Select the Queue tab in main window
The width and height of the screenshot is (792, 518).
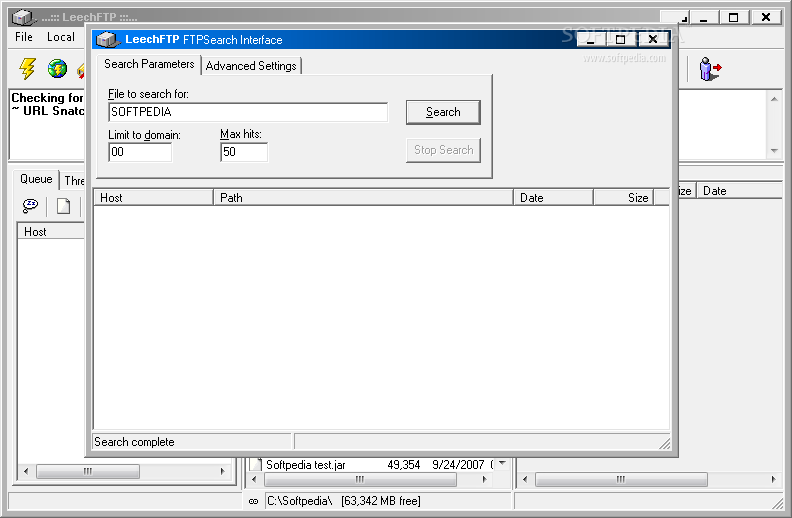point(36,179)
